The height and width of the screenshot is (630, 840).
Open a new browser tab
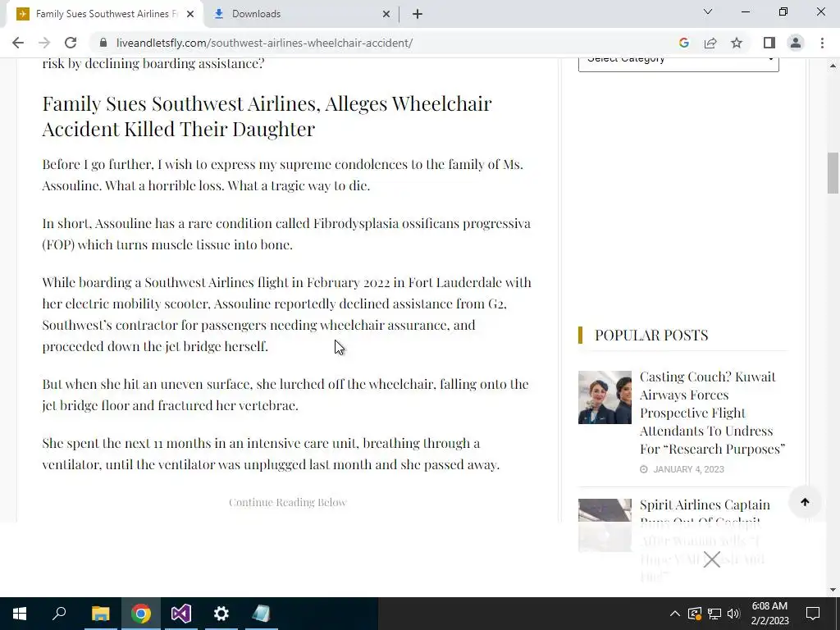pos(418,14)
